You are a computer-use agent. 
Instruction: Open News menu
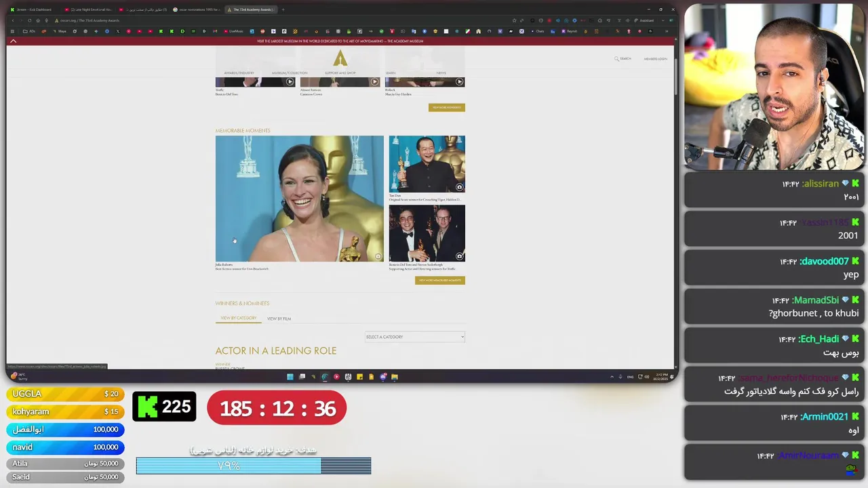(441, 73)
